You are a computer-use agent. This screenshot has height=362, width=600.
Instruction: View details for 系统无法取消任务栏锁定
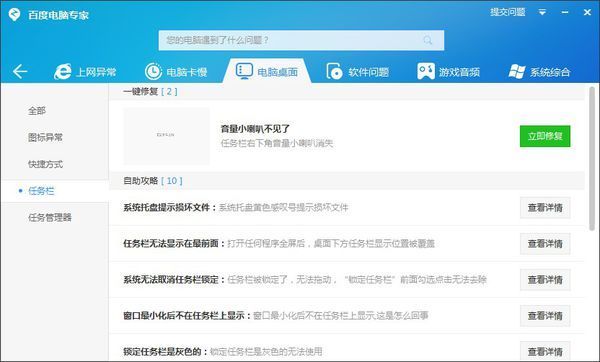pyautogui.click(x=545, y=280)
